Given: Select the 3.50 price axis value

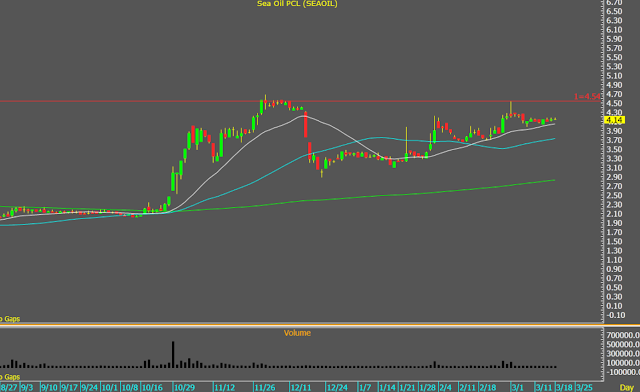Looking at the screenshot, I should (614, 149).
